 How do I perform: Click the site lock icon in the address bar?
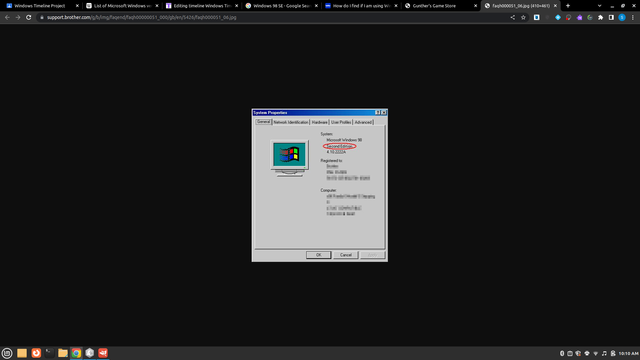coord(42,18)
